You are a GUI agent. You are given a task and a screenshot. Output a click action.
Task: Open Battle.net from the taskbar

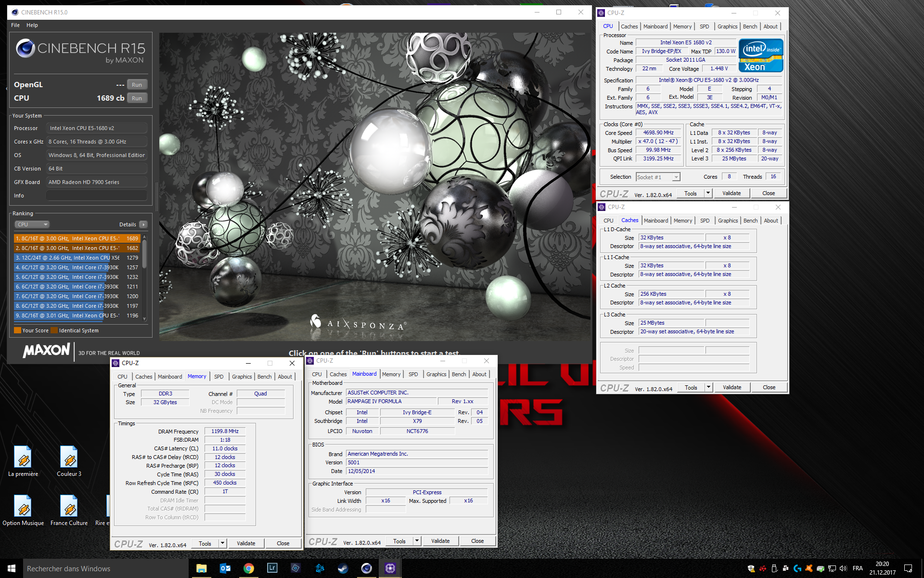click(320, 568)
